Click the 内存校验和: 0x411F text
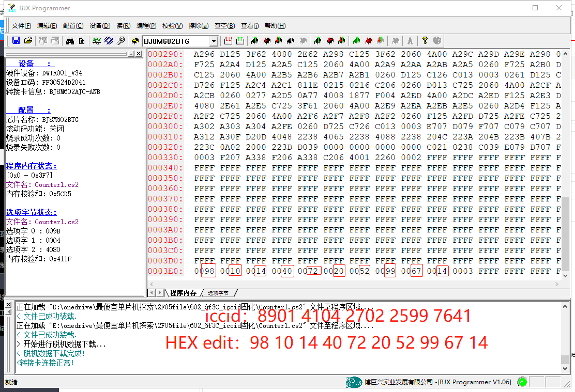575x392 pixels. (x=39, y=259)
